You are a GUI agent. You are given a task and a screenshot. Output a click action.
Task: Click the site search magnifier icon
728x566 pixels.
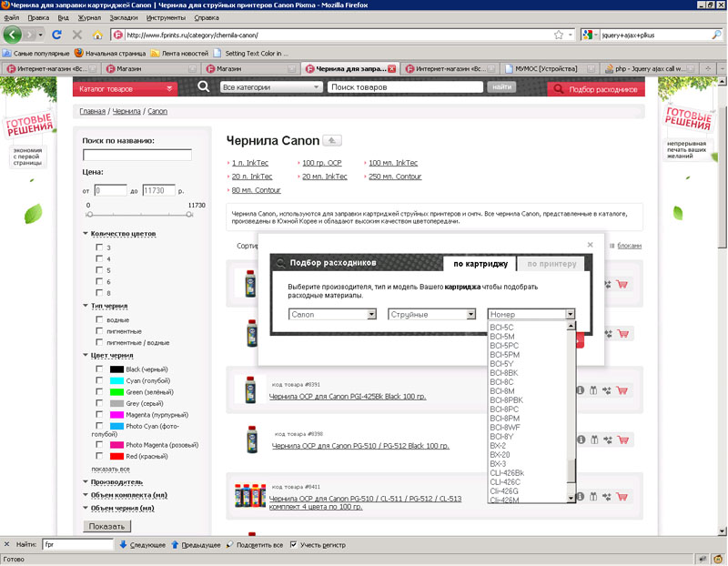[203, 86]
